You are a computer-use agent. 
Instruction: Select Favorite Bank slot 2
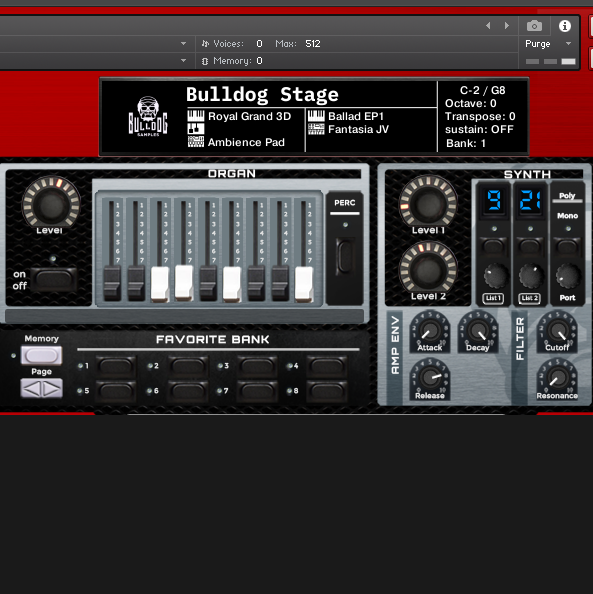pos(188,366)
